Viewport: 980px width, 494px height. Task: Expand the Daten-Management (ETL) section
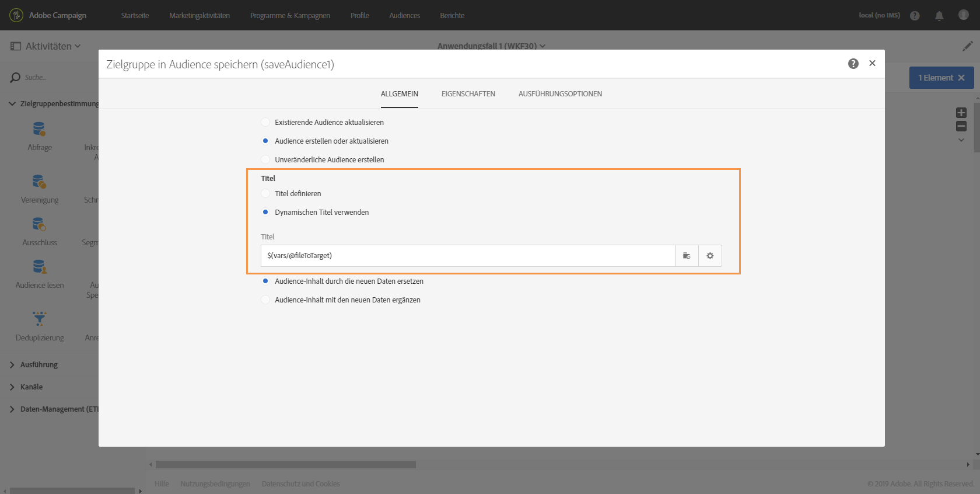[12, 409]
